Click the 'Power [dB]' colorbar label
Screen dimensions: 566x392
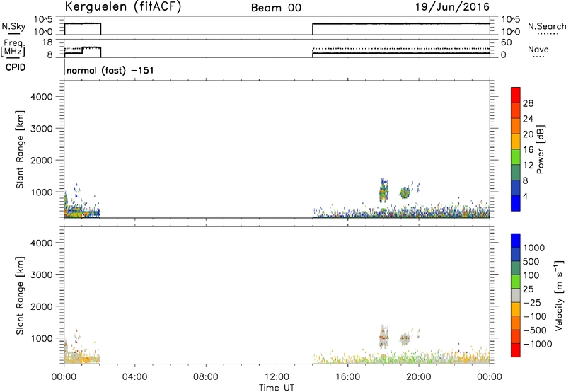[540, 149]
